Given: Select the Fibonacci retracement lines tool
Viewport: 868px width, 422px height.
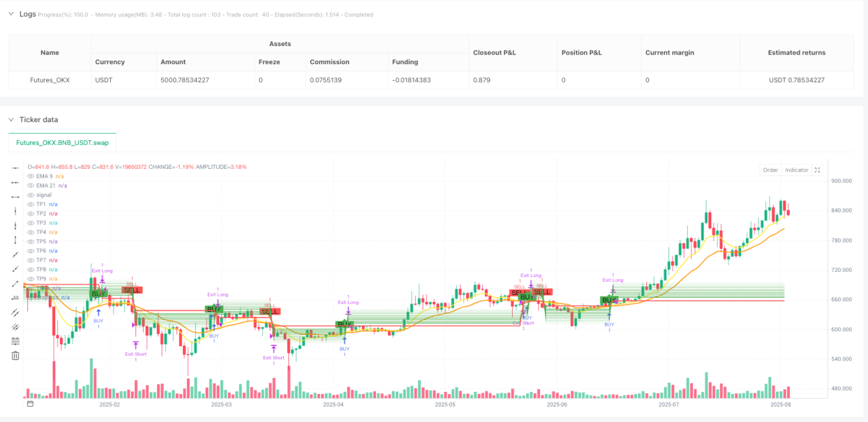Looking at the screenshot, I should (x=16, y=341).
